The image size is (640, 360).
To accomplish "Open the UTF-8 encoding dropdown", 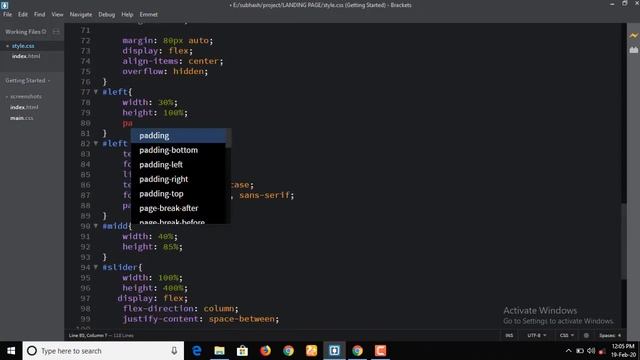I will pyautogui.click(x=536, y=336).
